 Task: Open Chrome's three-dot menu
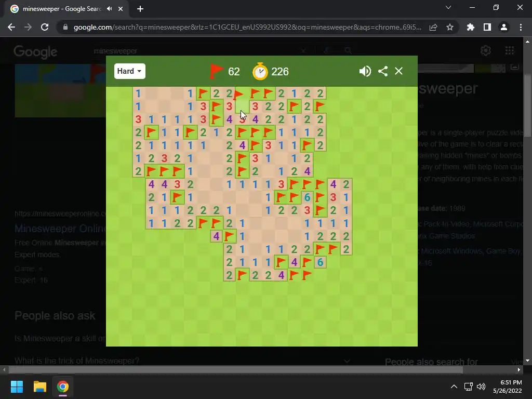coord(521,27)
